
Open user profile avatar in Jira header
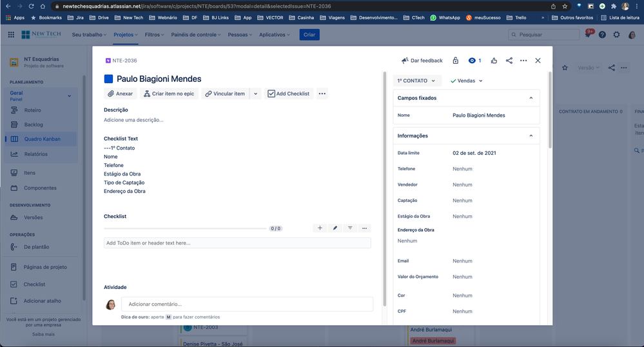pyautogui.click(x=632, y=35)
